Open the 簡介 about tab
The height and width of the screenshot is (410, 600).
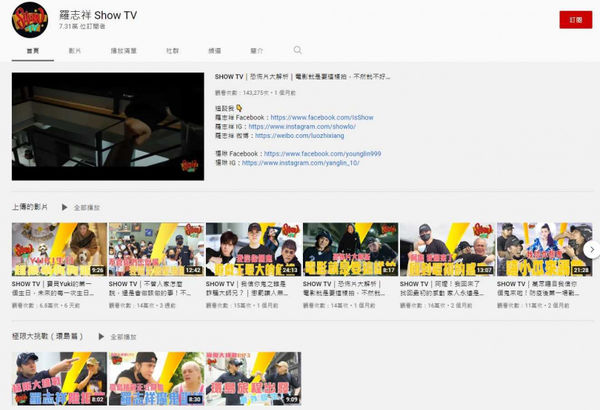(x=257, y=49)
